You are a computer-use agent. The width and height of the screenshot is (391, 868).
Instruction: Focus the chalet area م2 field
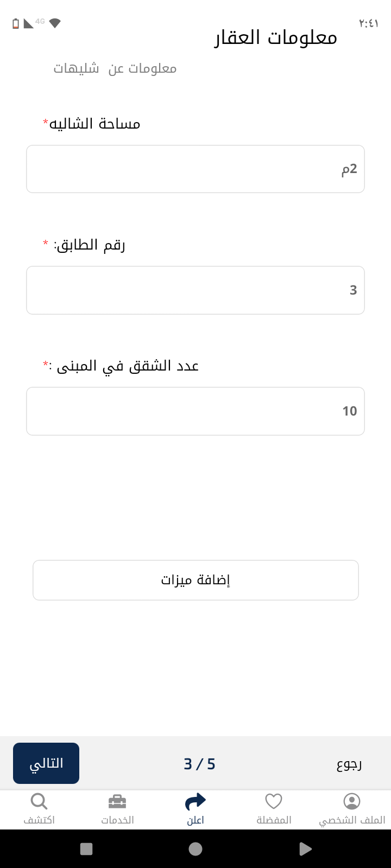195,169
